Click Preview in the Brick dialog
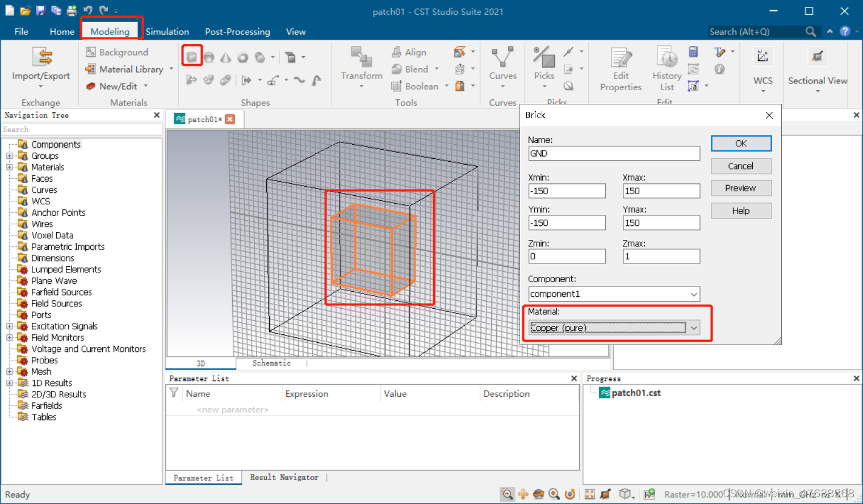 tap(741, 188)
